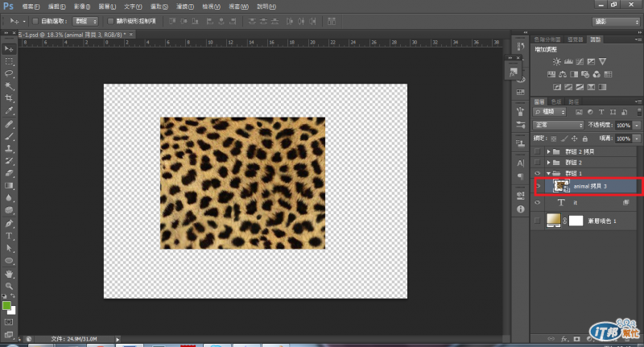This screenshot has width=644, height=347.
Task: Select the Hand tool
Action: point(9,274)
